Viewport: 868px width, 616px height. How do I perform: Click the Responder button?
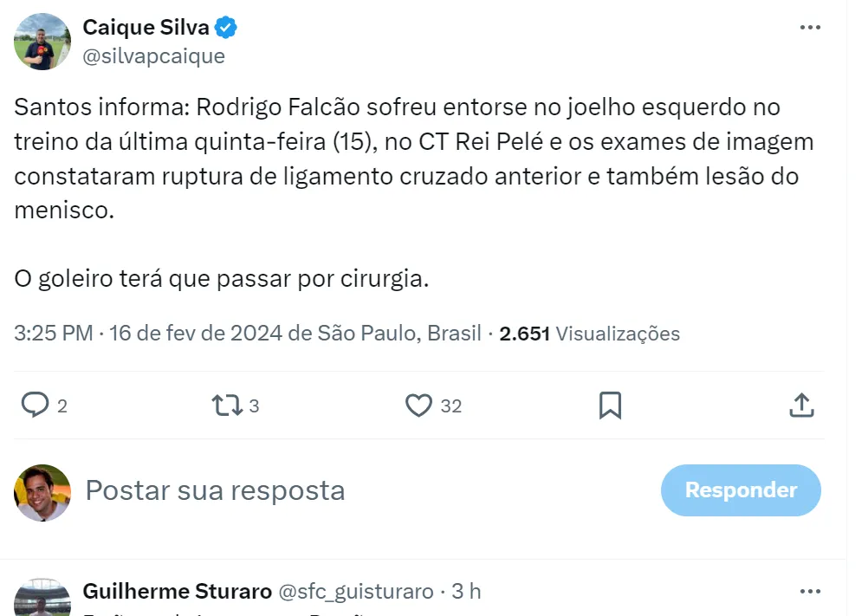click(x=741, y=490)
